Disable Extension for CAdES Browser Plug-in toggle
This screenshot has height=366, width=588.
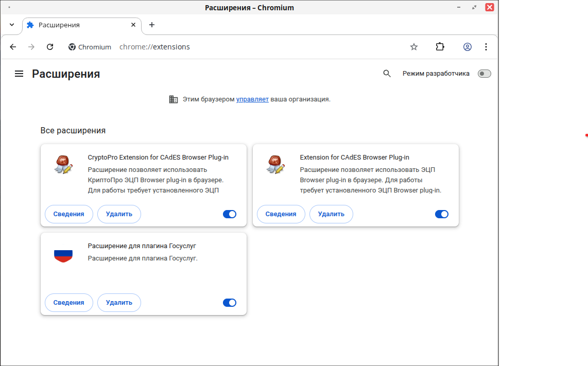tap(442, 214)
